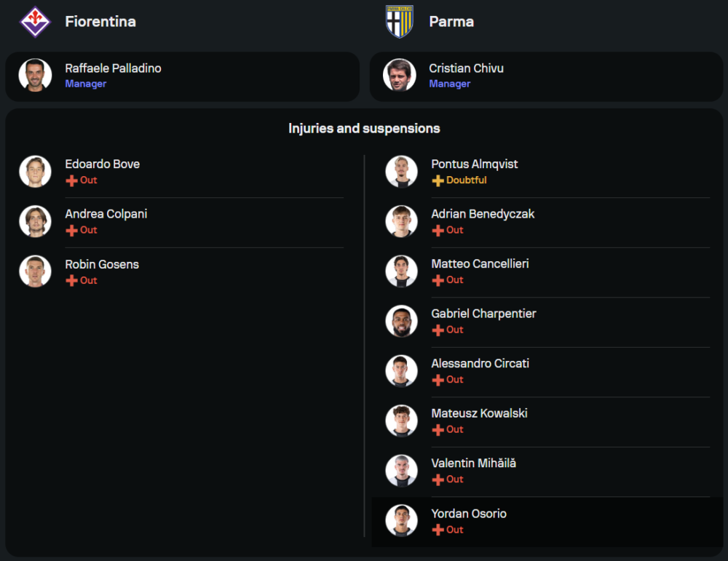Open Adrian Benedyczak's player profile
This screenshot has height=561, width=728.
tap(483, 215)
